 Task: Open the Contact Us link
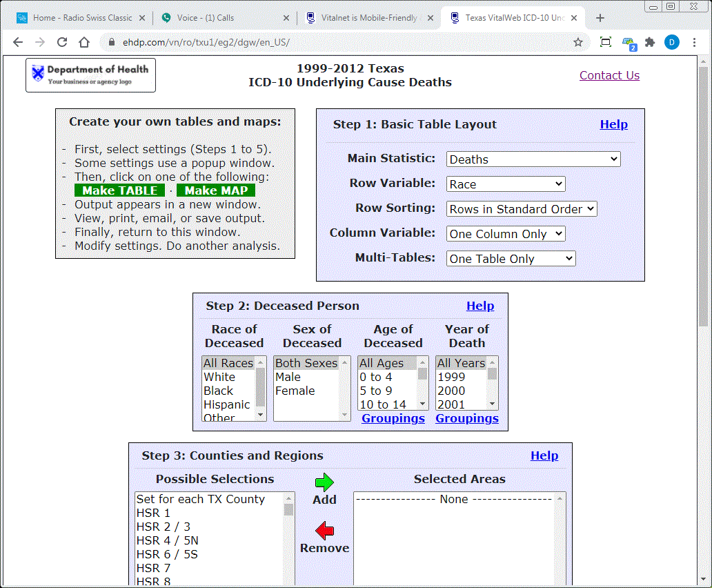609,75
